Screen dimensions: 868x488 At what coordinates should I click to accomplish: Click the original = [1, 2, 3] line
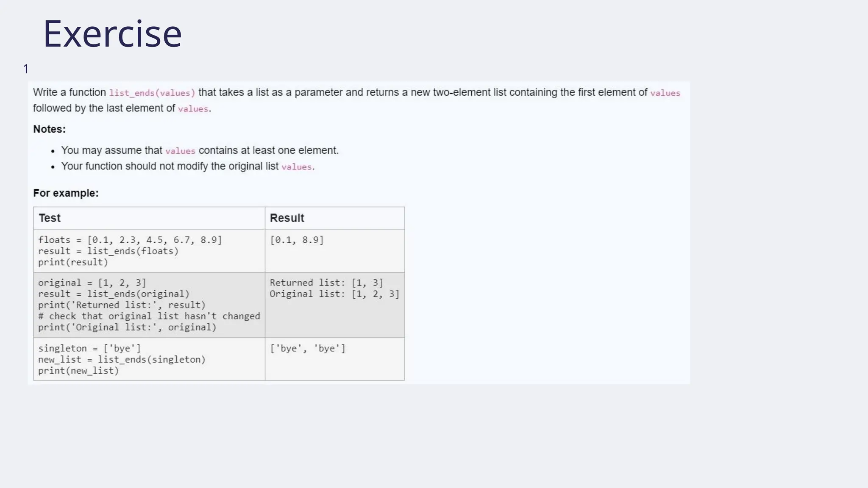(92, 283)
